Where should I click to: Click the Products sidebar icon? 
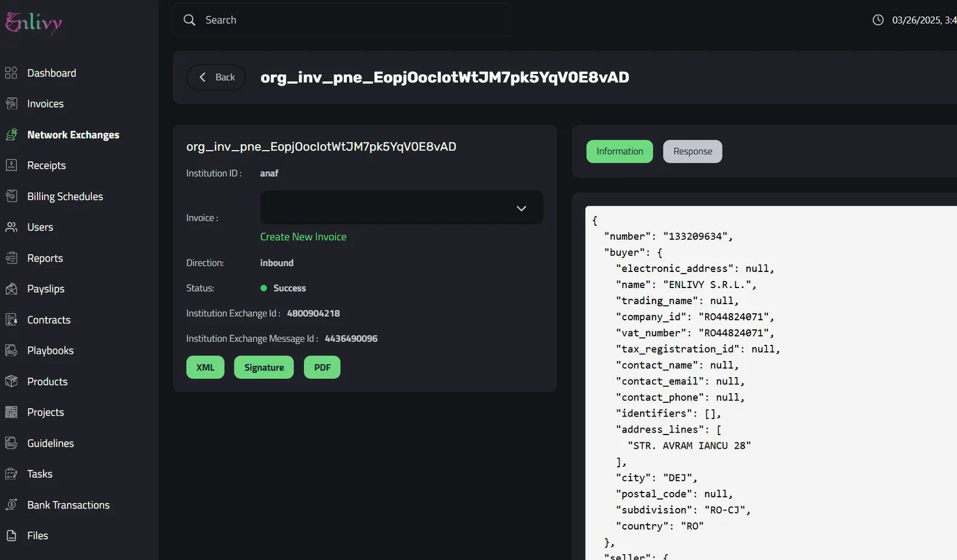[11, 381]
